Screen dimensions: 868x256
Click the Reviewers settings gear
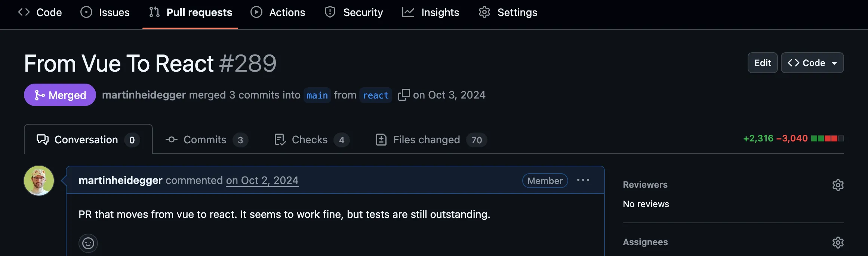838,185
